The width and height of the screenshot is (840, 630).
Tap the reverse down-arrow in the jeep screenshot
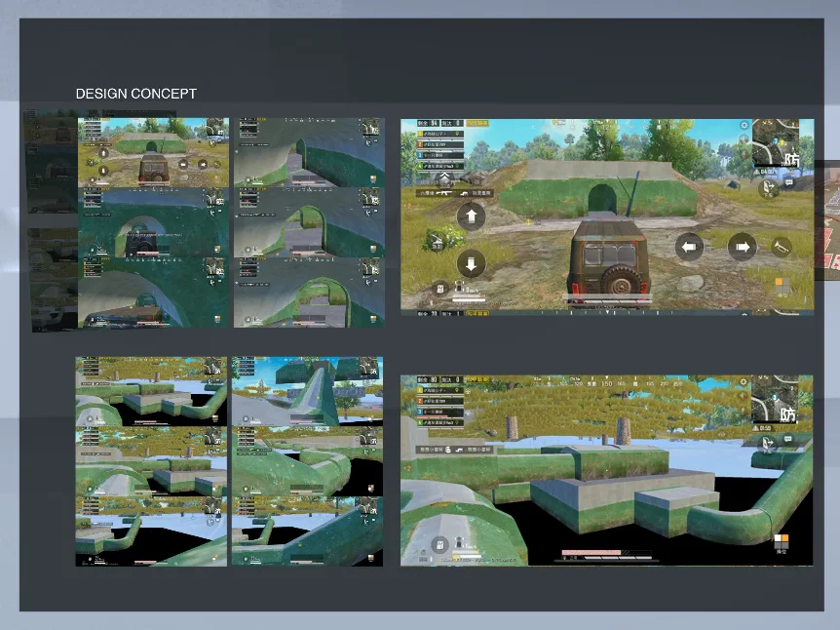point(471,263)
